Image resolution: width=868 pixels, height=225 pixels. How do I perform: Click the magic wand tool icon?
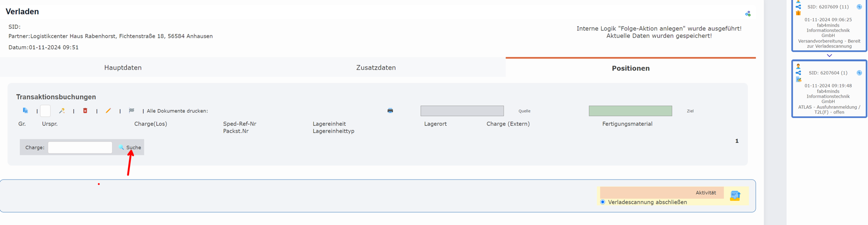62,111
